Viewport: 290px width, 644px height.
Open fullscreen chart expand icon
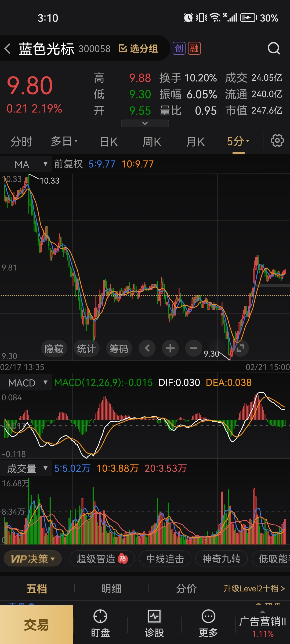pyautogui.click(x=240, y=348)
